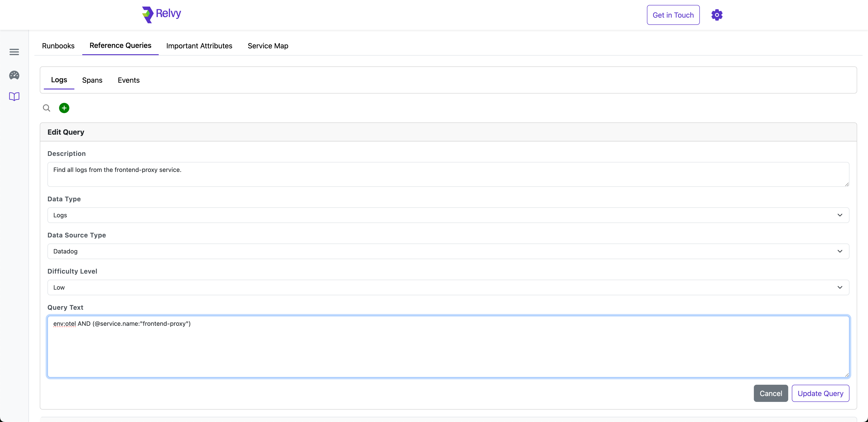Image resolution: width=868 pixels, height=422 pixels.
Task: Cancel editing the query
Action: coord(771,393)
